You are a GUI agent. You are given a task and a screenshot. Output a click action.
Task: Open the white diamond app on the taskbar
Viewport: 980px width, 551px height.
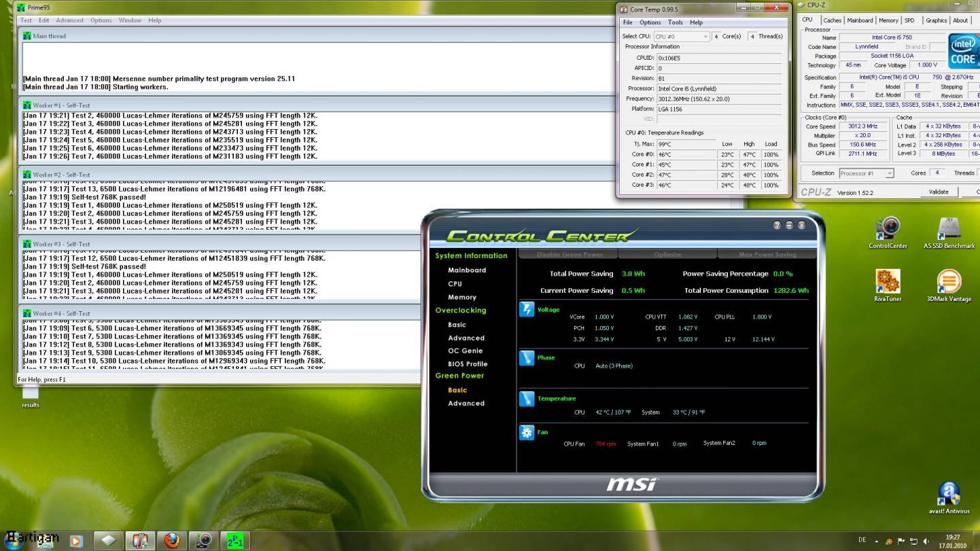[x=109, y=541]
